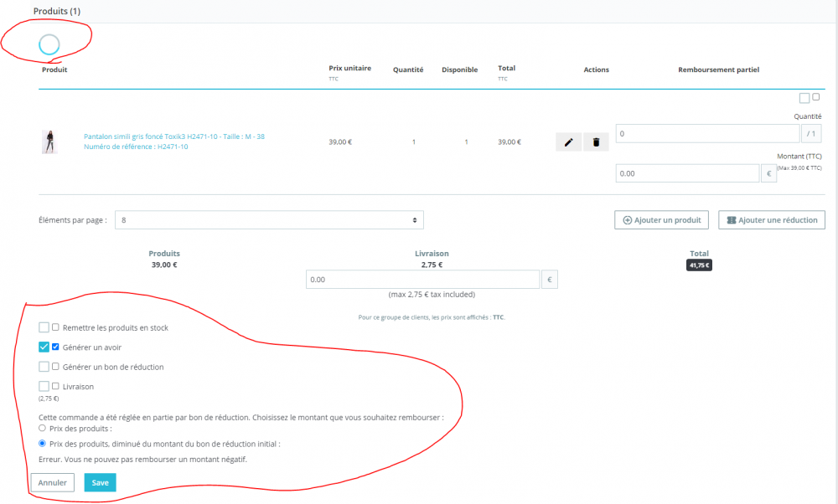Click the Save button
The image size is (838, 504).
100,482
